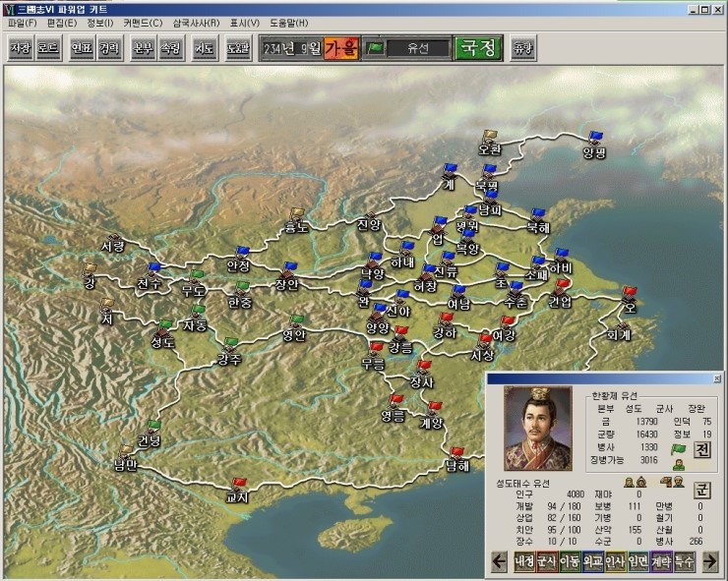The height and width of the screenshot is (581, 728).
Task: Select the 낙양 city on the map
Action: coord(372,265)
